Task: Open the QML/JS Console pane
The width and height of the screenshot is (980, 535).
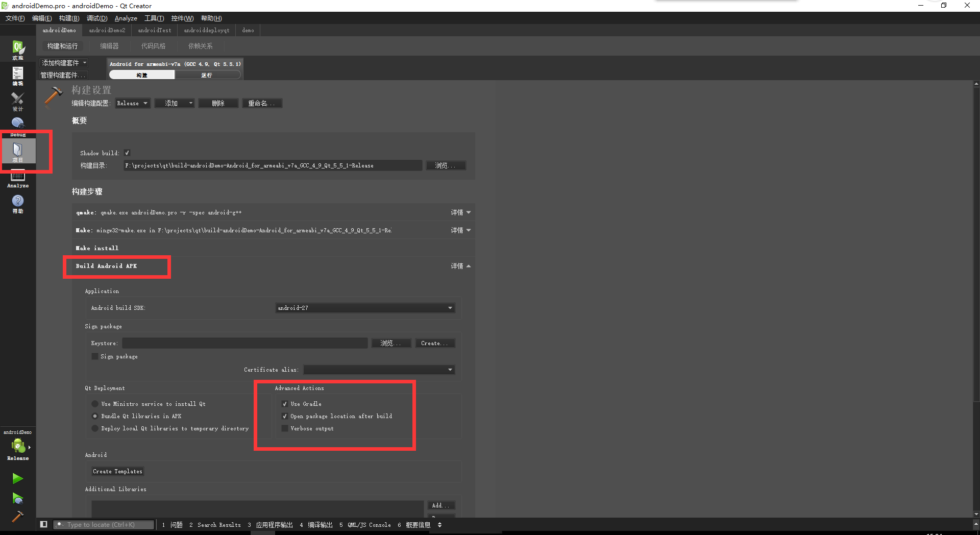Action: (365, 525)
